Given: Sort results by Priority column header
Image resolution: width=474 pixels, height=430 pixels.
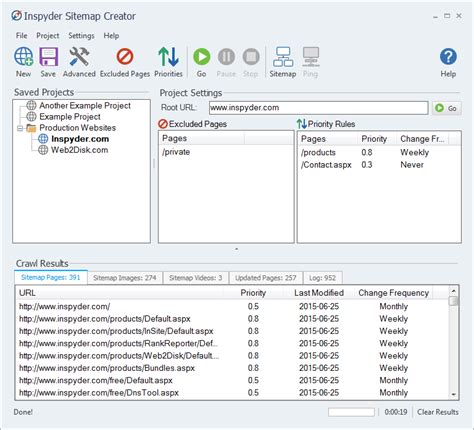Looking at the screenshot, I should pos(253,293).
